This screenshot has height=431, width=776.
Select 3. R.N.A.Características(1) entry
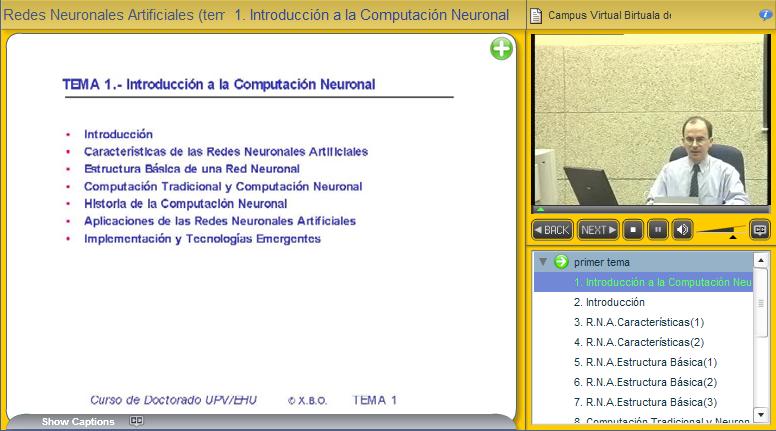(x=638, y=322)
